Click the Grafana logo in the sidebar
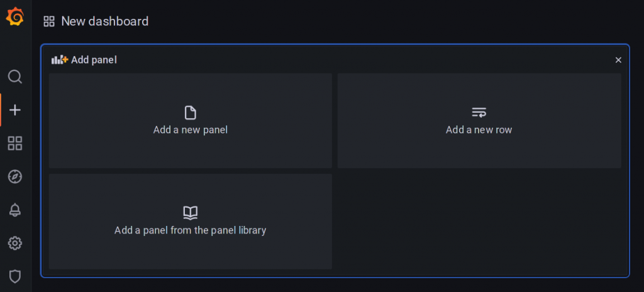This screenshot has width=644, height=292. click(15, 17)
